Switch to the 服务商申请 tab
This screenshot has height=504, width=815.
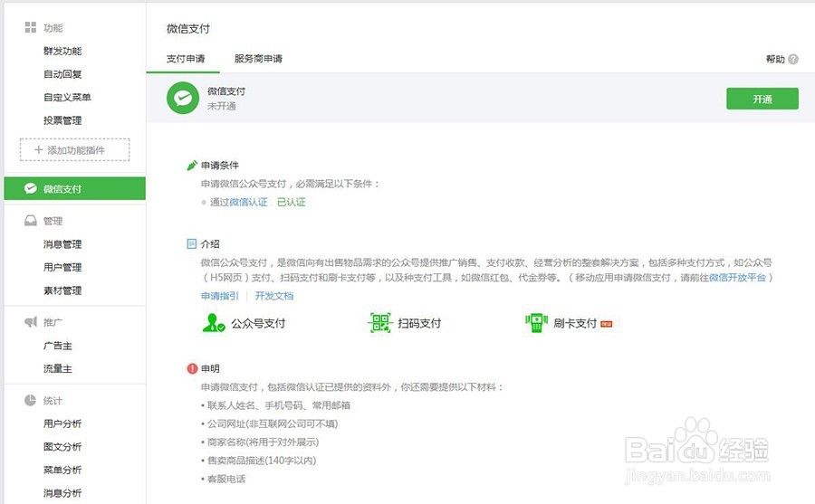tap(258, 59)
